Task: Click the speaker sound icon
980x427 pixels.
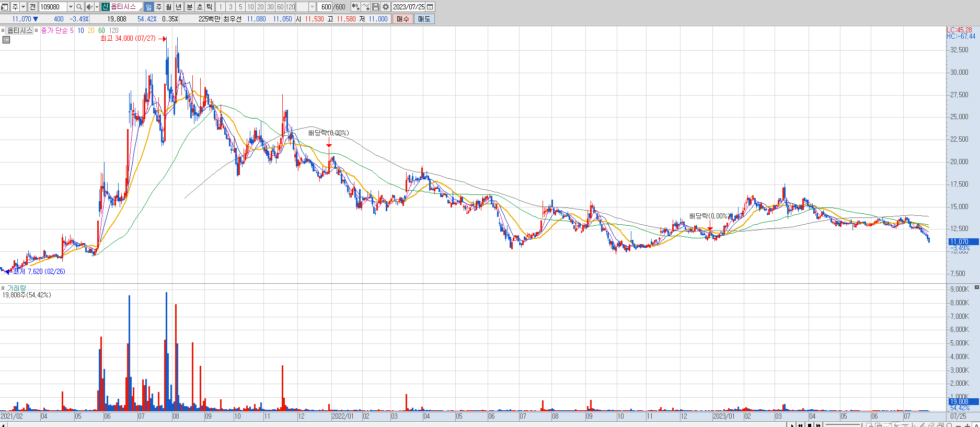Action: (89, 7)
